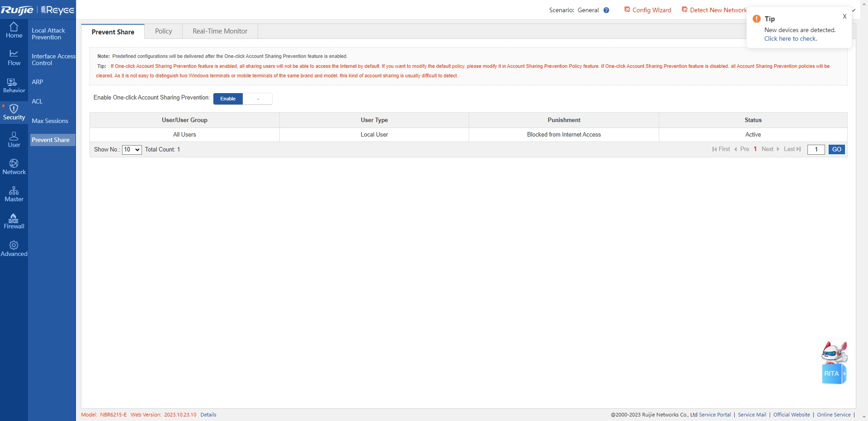Select Max Sessions in Security submenu
Viewport: 868px width, 421px height.
pyautogui.click(x=50, y=121)
